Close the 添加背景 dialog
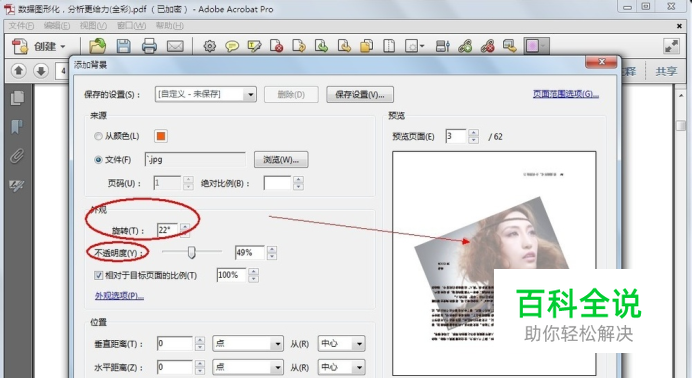The width and height of the screenshot is (692, 378). (x=601, y=62)
